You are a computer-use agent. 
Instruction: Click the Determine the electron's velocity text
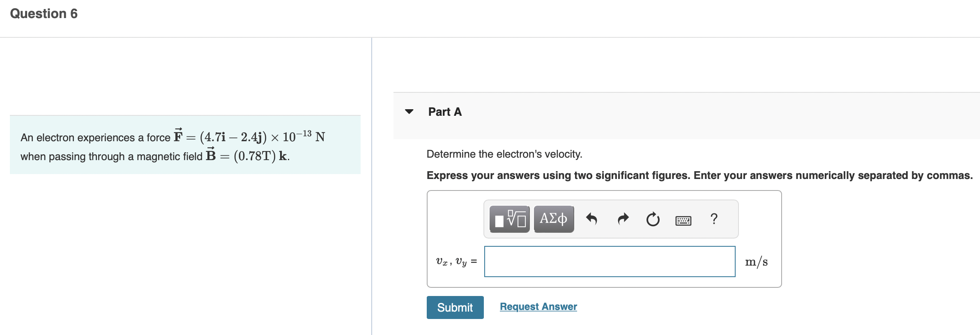[x=504, y=154]
